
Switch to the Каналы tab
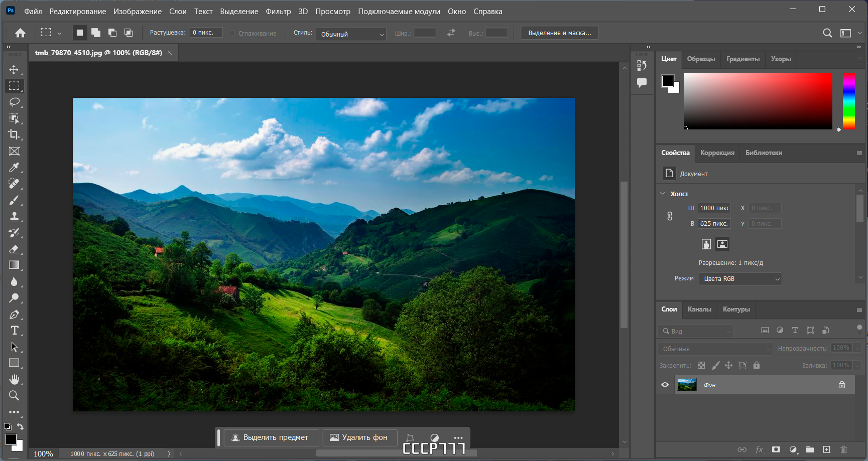(699, 310)
